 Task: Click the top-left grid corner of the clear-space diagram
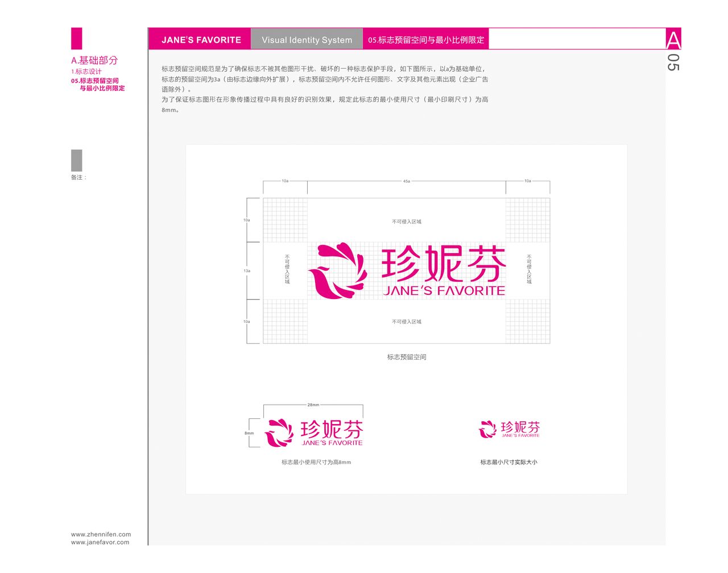[285, 220]
